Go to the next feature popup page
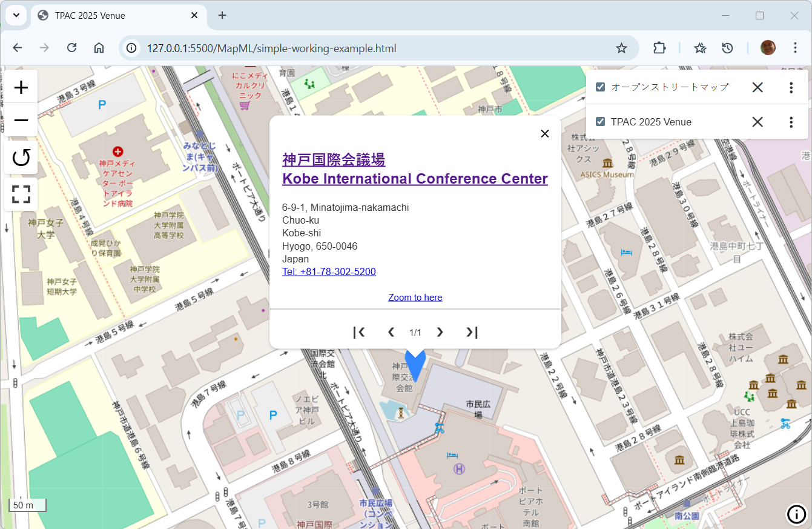 (440, 332)
